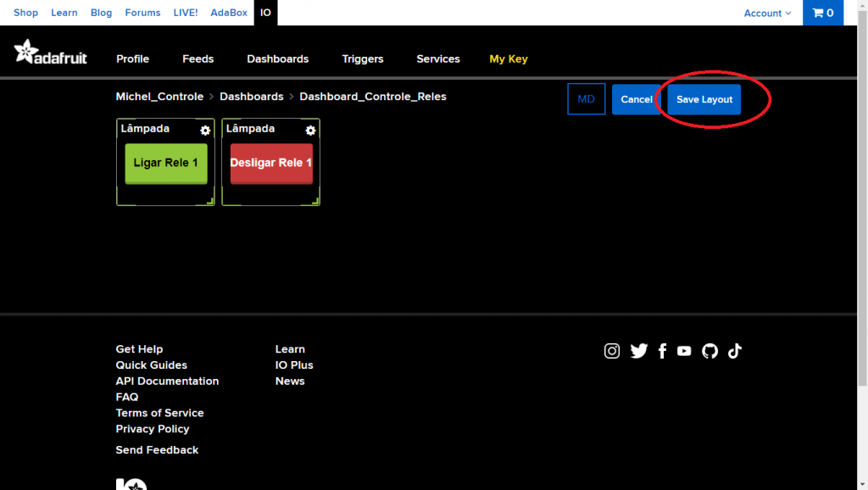
Task: Open Dashboards in main navigation
Action: coord(278,58)
